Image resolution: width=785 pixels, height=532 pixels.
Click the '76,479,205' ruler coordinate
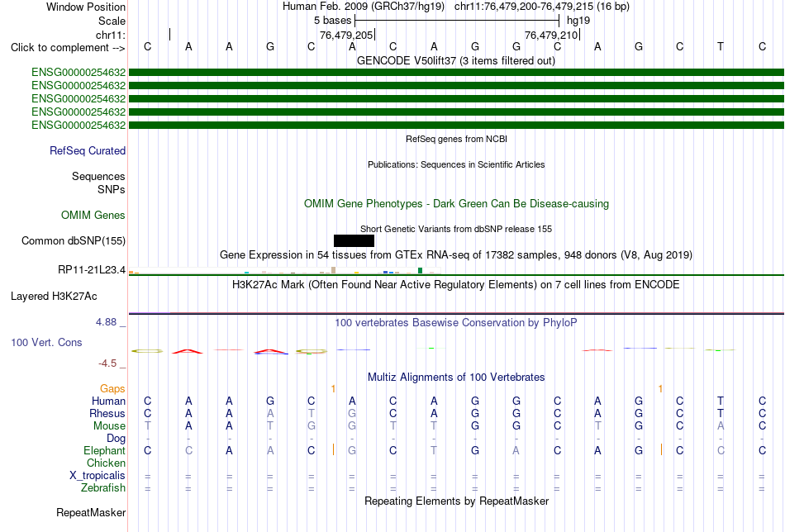(x=346, y=35)
